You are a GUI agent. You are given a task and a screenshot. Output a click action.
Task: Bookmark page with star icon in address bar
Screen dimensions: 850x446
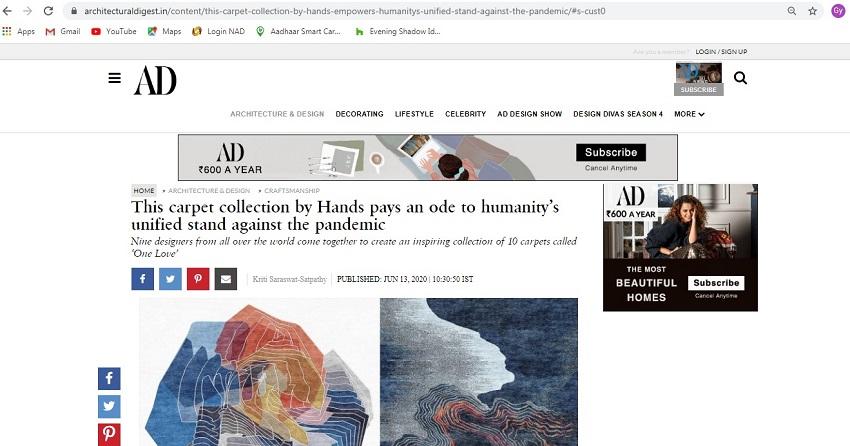[x=813, y=11]
